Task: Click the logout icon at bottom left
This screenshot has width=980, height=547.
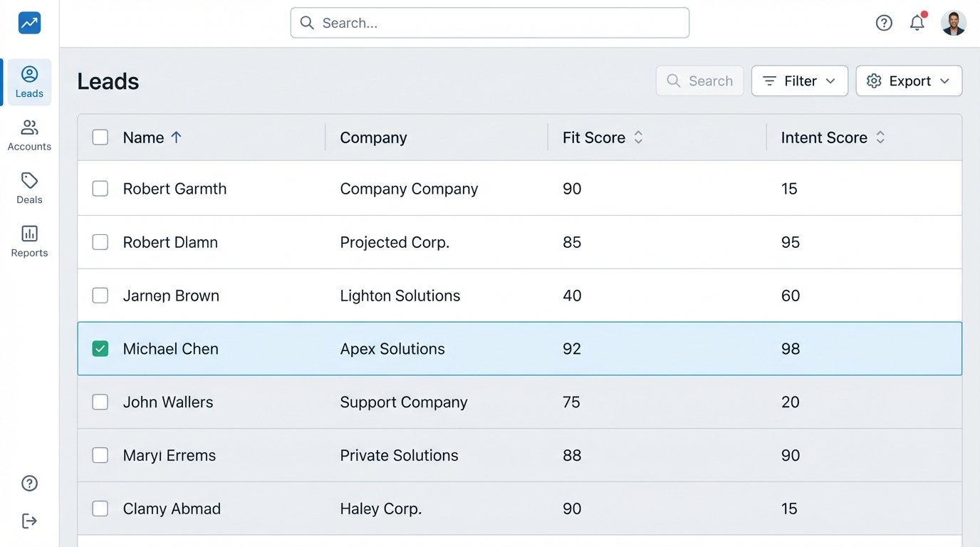Action: [x=29, y=521]
